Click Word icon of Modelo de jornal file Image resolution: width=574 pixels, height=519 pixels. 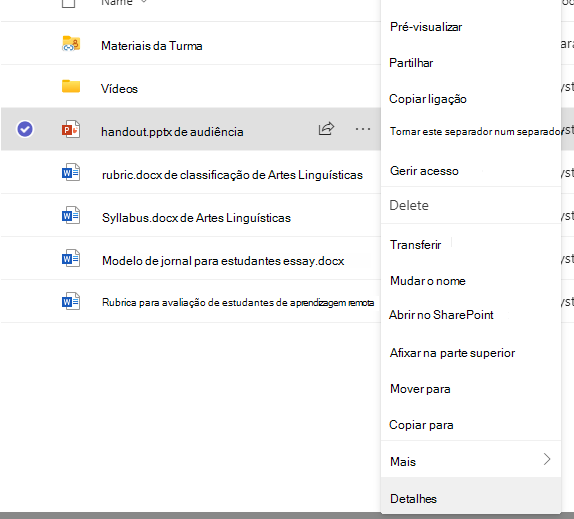click(71, 258)
